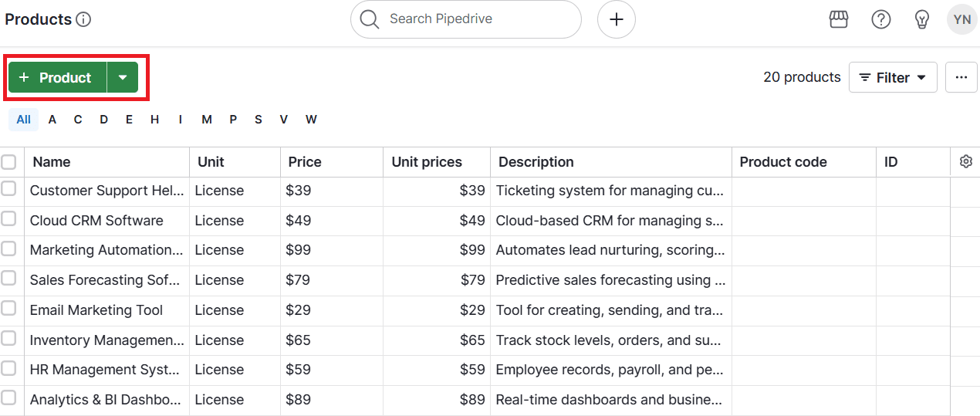Filter products by letter A
Image resolution: width=980 pixels, height=416 pixels.
(52, 119)
